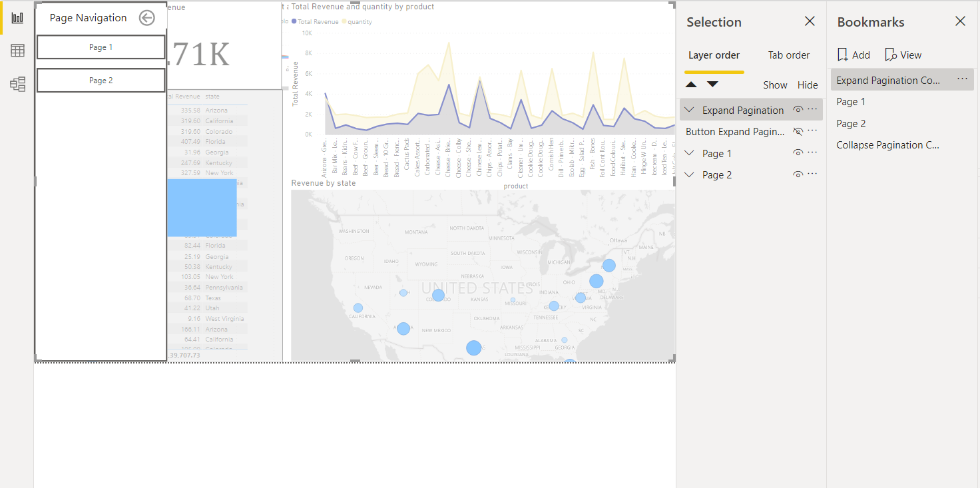980x488 pixels.
Task: Collapse the Page 1 layer group
Action: point(689,153)
